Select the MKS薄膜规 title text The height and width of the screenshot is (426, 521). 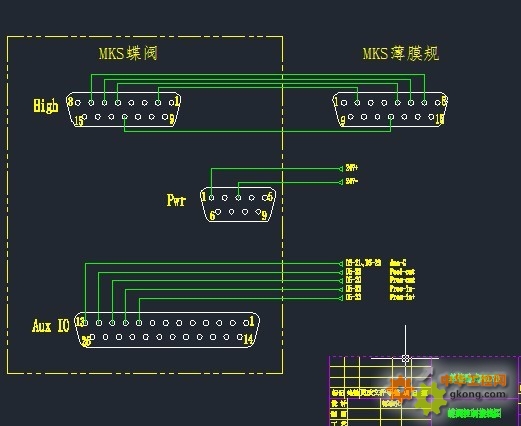pos(401,54)
